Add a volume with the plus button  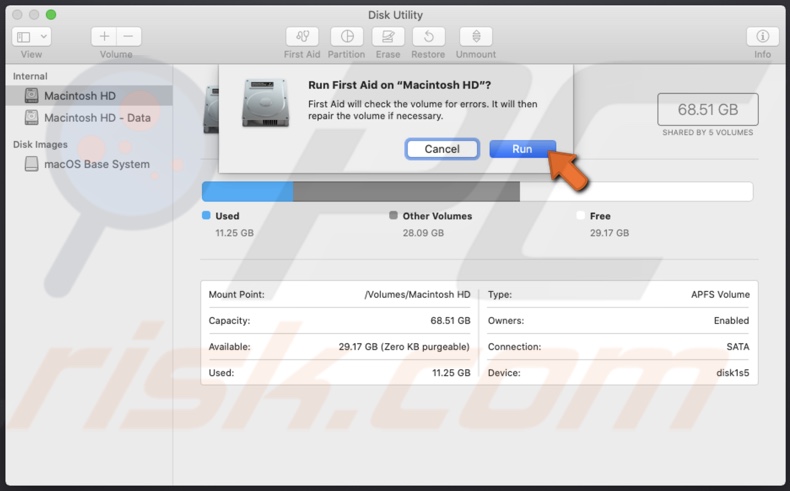click(x=104, y=37)
